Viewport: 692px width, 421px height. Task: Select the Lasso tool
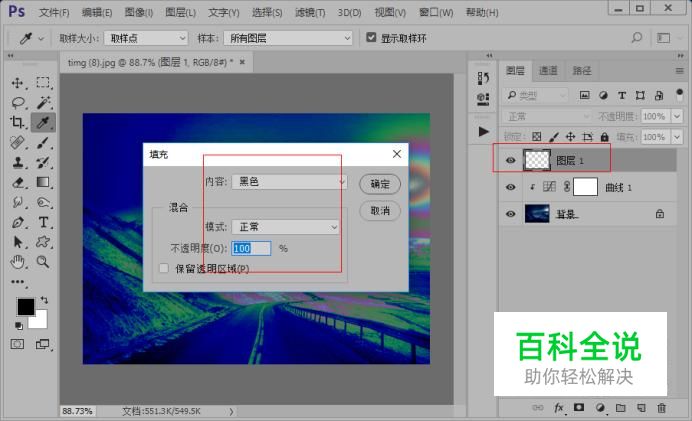coord(18,103)
